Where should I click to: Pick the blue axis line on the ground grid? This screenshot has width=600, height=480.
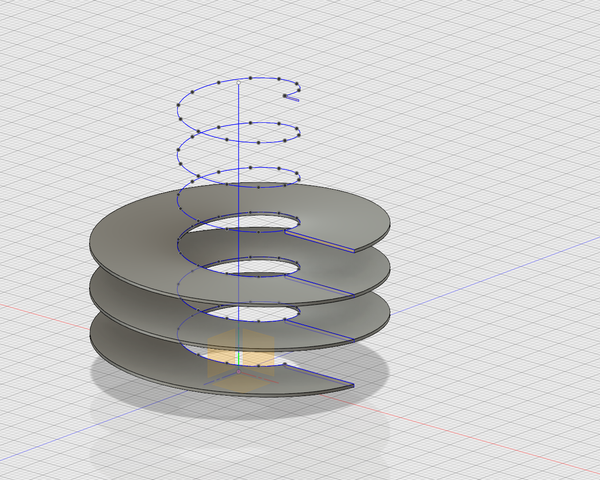tap(497, 274)
